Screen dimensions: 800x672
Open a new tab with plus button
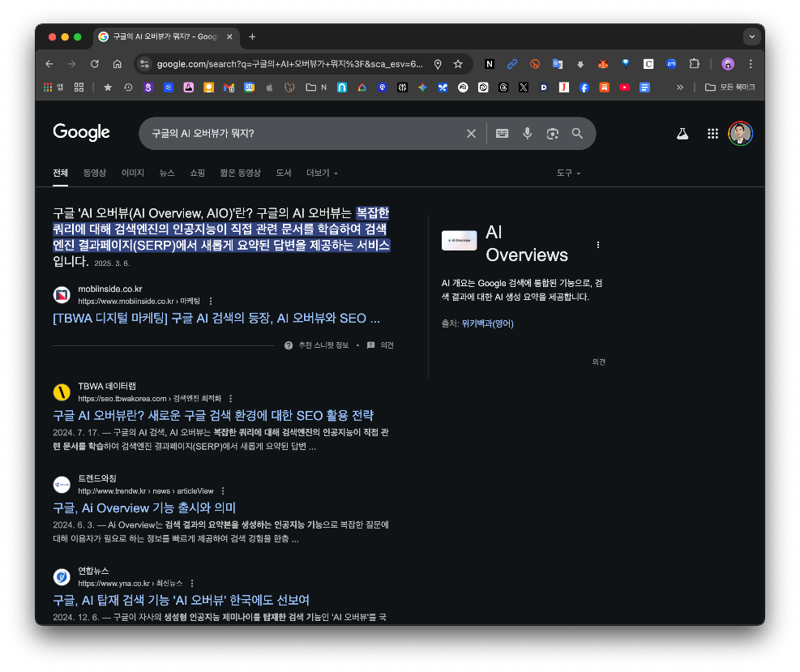pyautogui.click(x=252, y=36)
